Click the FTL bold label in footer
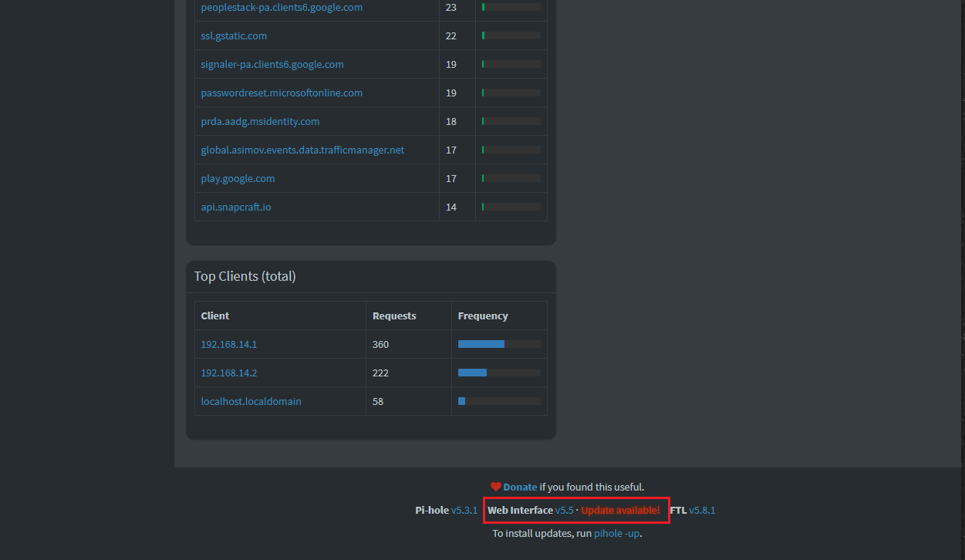The height and width of the screenshot is (560, 965). 678,510
